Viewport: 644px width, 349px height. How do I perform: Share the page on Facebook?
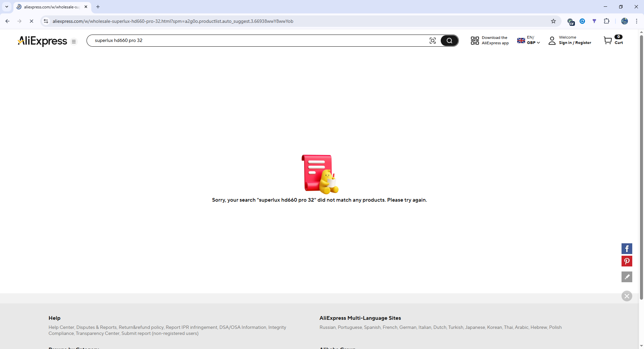tap(627, 249)
